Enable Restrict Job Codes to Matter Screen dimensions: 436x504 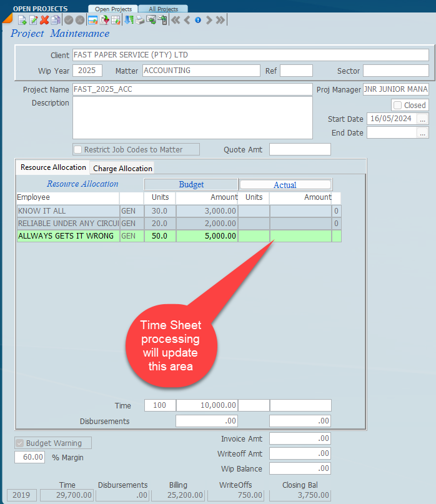(x=78, y=149)
